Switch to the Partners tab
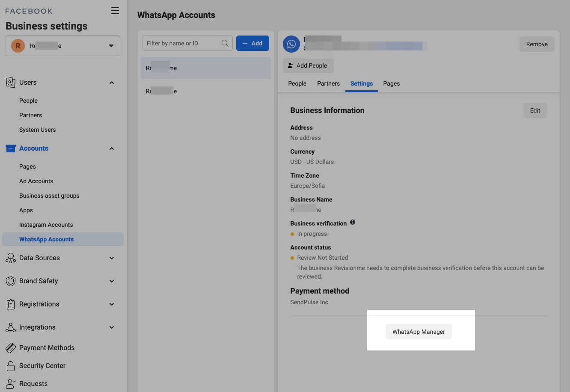570x392 pixels. coord(328,83)
